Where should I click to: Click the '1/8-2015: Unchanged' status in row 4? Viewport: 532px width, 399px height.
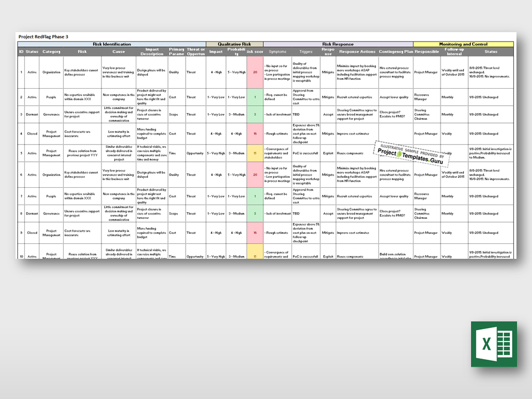pyautogui.click(x=490, y=134)
